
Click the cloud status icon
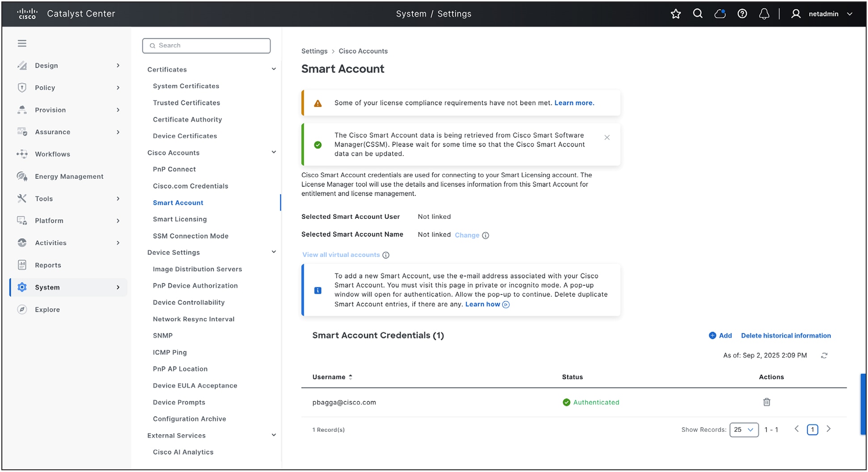point(720,13)
